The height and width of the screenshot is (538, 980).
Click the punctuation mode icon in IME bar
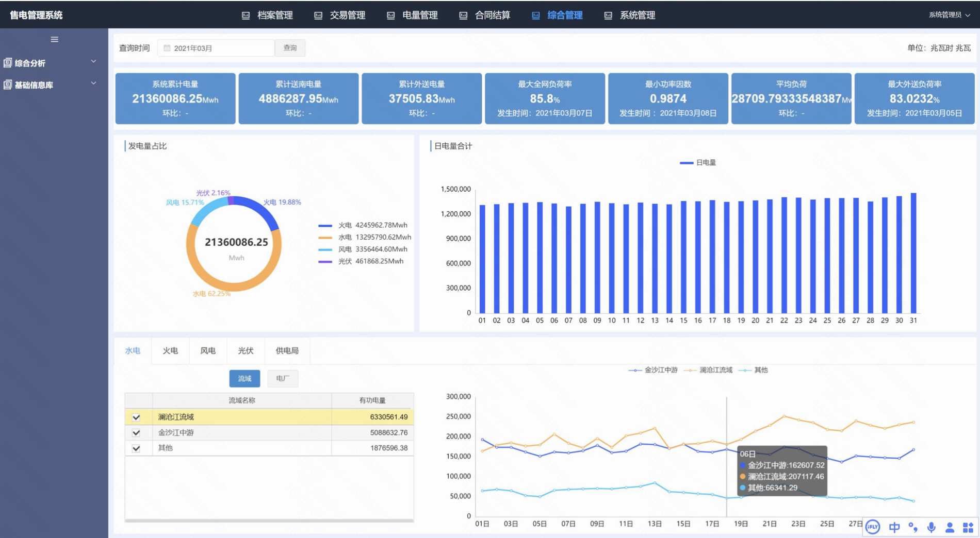pos(913,527)
